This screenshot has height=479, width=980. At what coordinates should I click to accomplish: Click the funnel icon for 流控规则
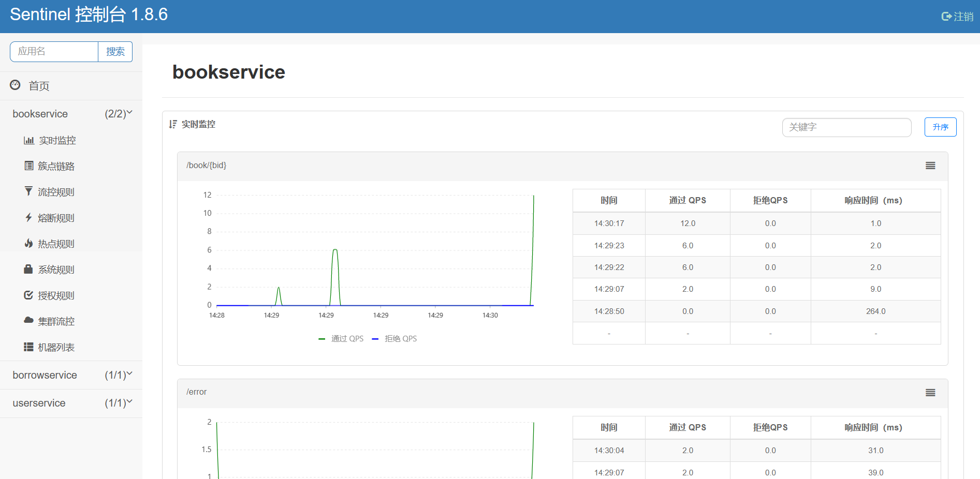point(29,191)
